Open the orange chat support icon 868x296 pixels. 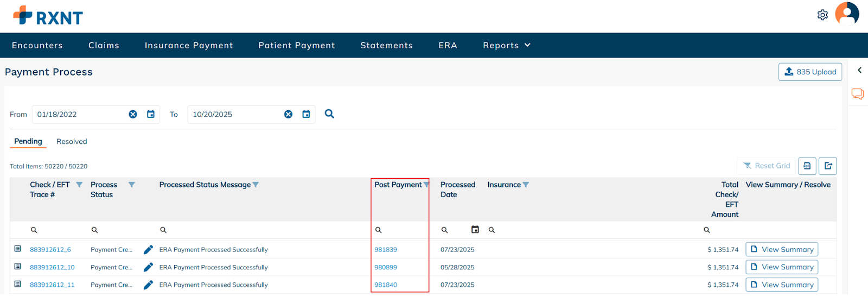(857, 94)
